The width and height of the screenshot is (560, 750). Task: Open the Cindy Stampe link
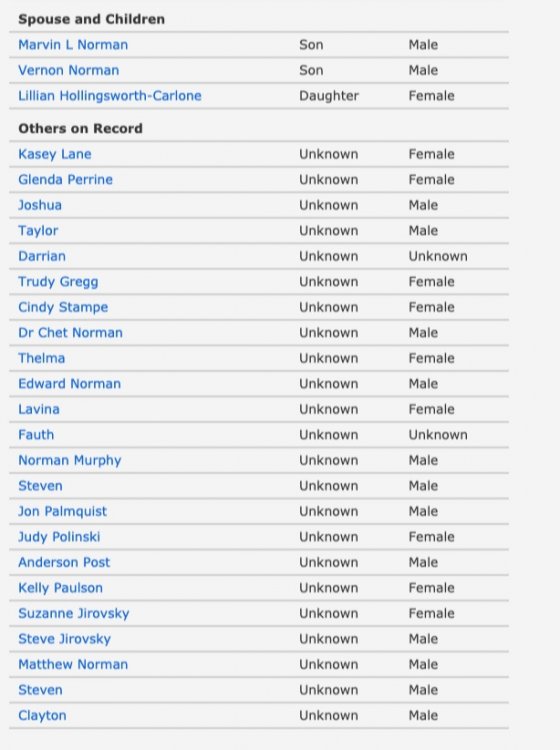pos(63,307)
